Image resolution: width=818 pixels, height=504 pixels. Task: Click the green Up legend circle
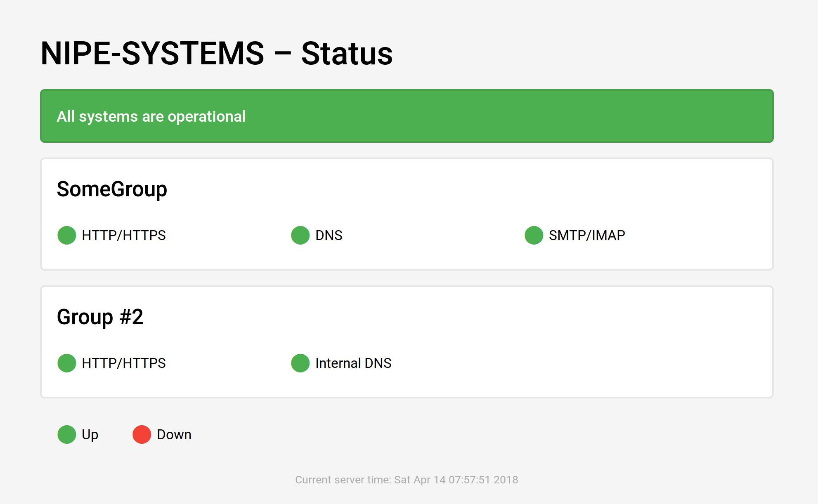coord(66,434)
